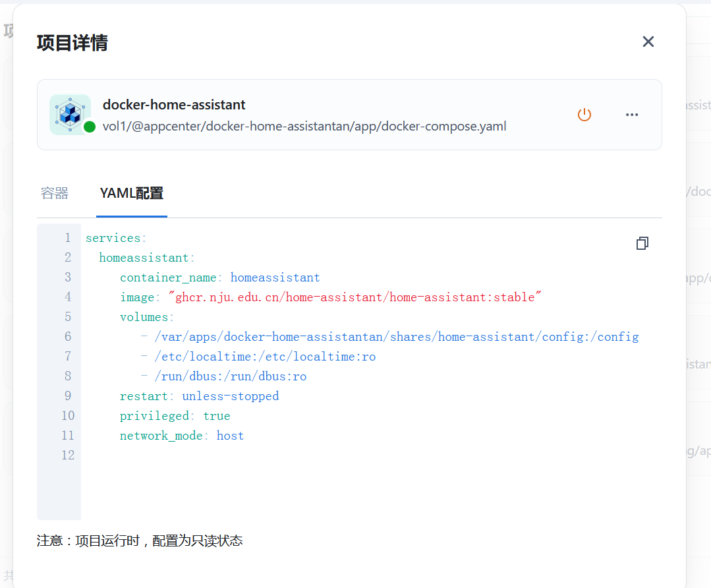
Task: Click the 项目详情 dialog heading
Action: coord(72,43)
